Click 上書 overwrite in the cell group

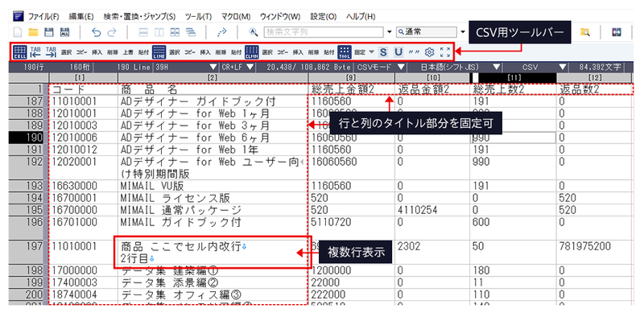click(128, 52)
